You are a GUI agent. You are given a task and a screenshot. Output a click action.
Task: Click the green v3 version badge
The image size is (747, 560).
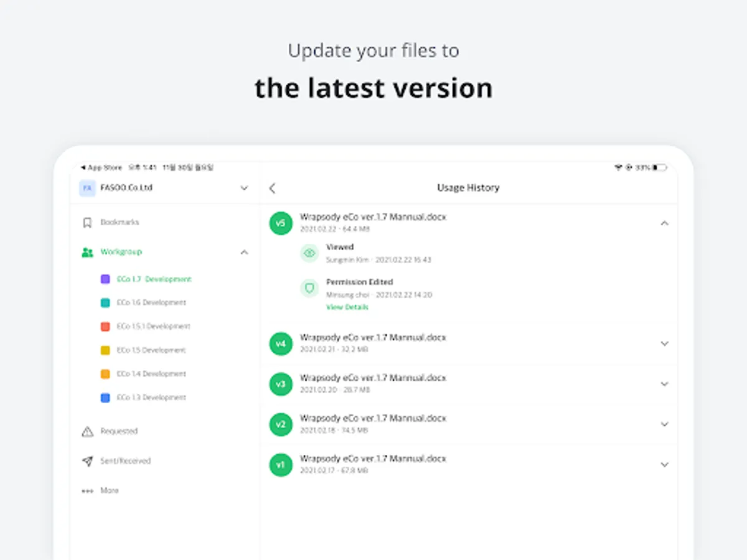[x=281, y=385]
